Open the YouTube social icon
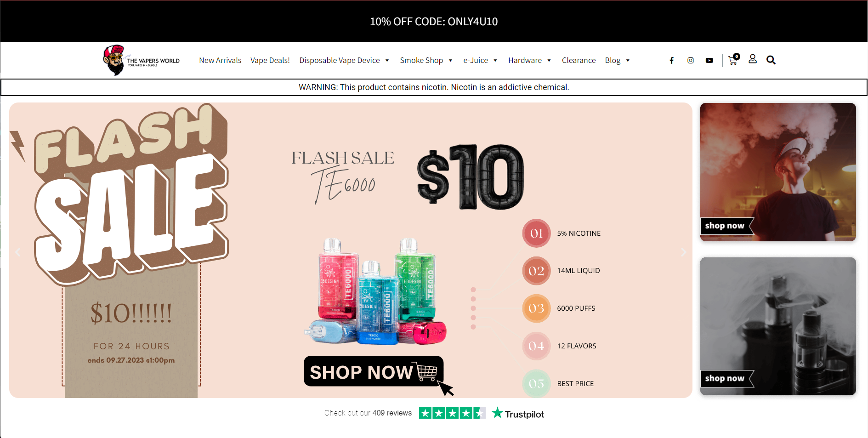This screenshot has height=438, width=868. click(709, 60)
